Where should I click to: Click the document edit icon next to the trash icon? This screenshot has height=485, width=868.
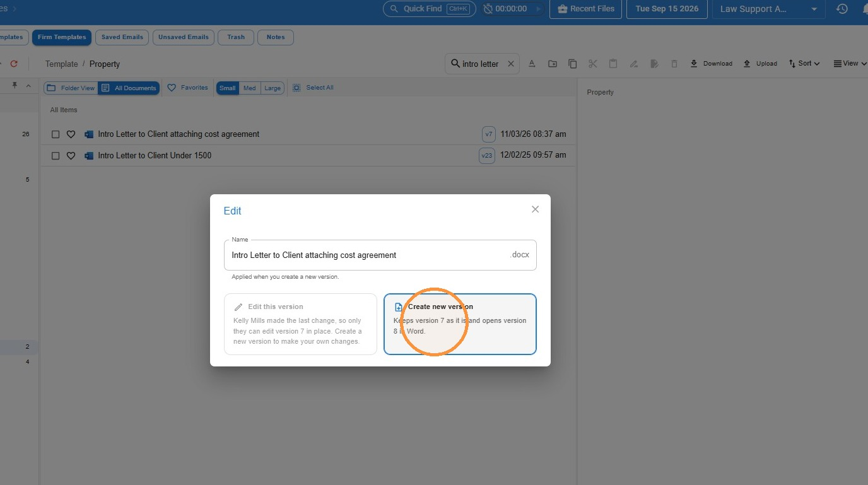pyautogui.click(x=654, y=64)
